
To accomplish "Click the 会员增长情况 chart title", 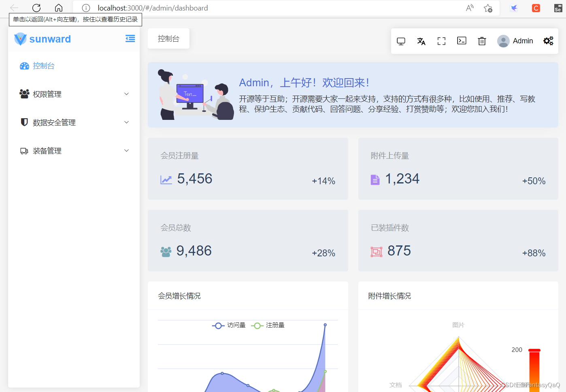I will (179, 296).
